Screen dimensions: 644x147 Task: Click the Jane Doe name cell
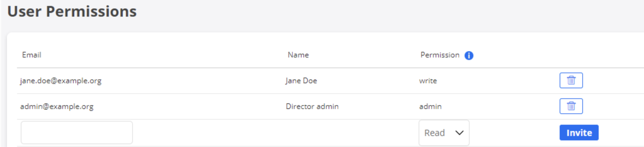click(x=301, y=81)
